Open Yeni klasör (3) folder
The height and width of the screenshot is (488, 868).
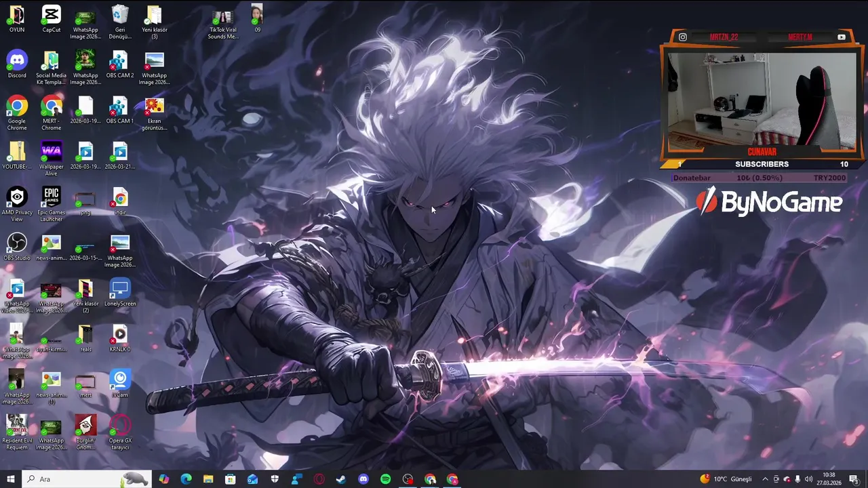[x=155, y=22]
